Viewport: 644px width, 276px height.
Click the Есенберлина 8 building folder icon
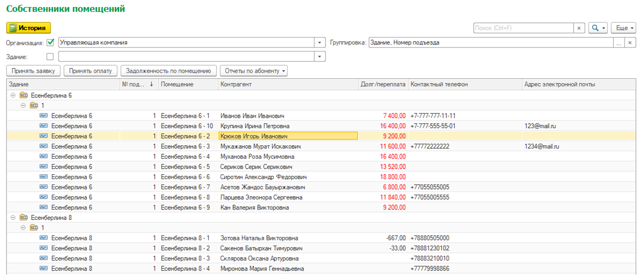pos(23,218)
